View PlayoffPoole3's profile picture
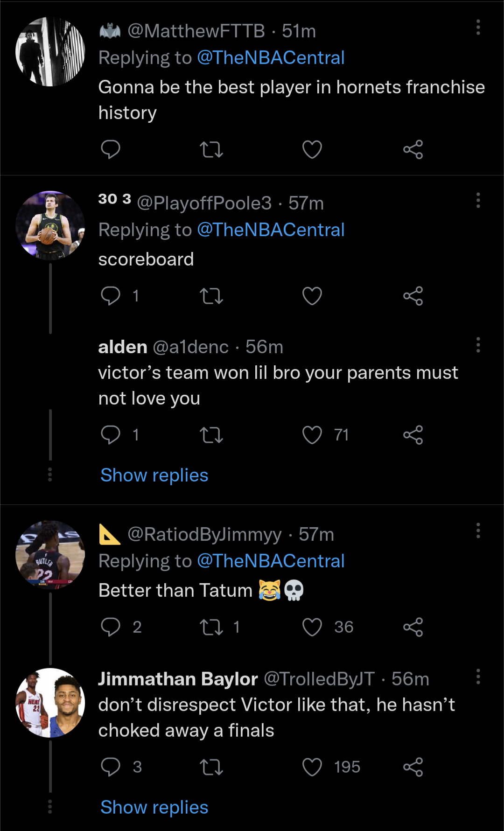 coord(50,225)
